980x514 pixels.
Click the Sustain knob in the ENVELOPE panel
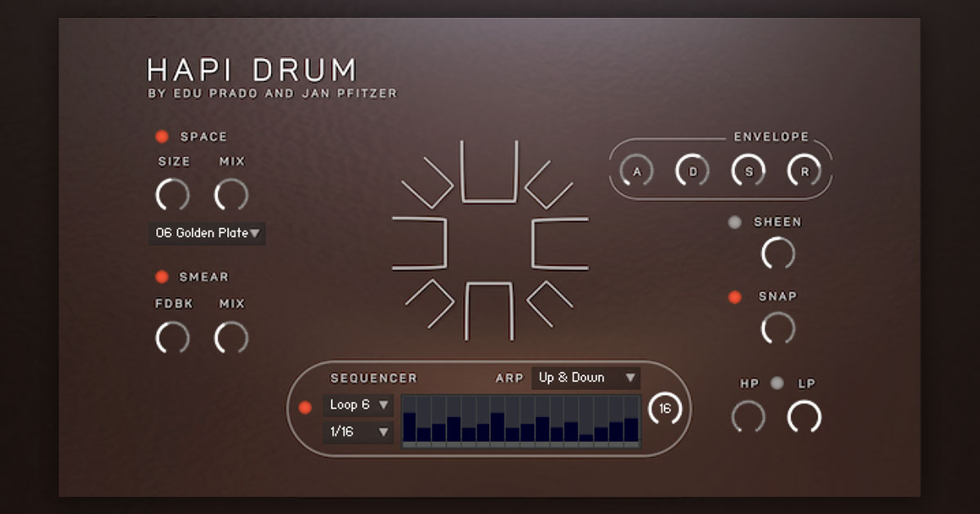(x=747, y=171)
